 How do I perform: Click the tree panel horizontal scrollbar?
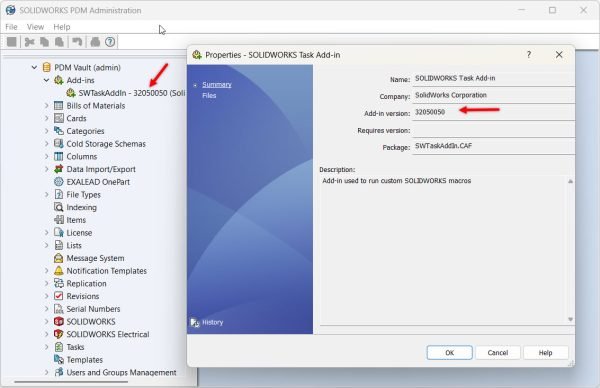tap(71, 381)
